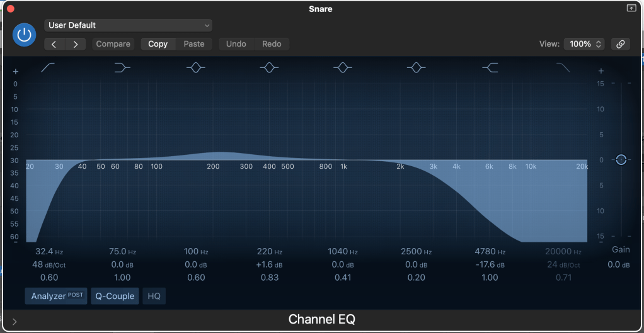The width and height of the screenshot is (644, 333).
Task: Expand the disclosure arrow at bottom left
Action: click(x=14, y=321)
